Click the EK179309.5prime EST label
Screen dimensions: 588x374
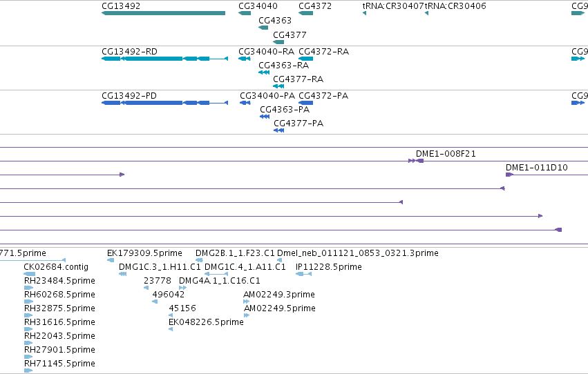point(144,253)
